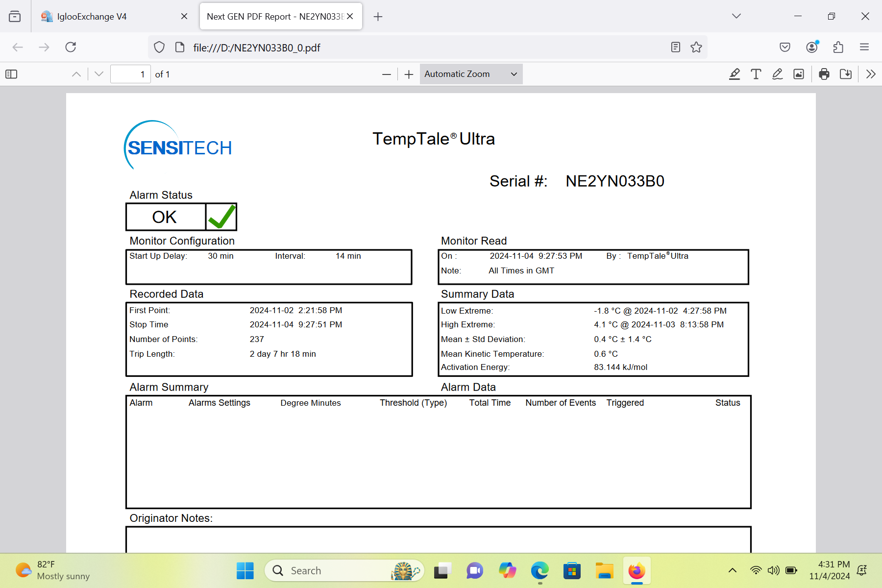Zoom out the PDF document

coord(387,74)
